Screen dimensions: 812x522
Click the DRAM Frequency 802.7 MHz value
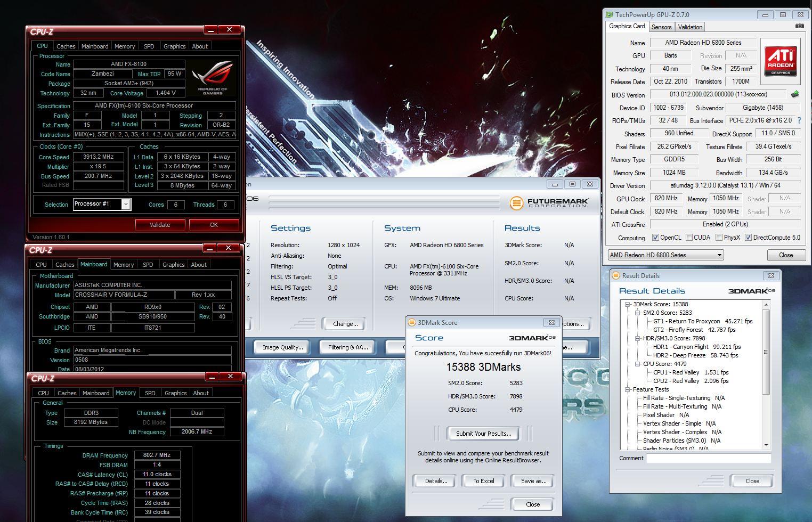tap(157, 455)
